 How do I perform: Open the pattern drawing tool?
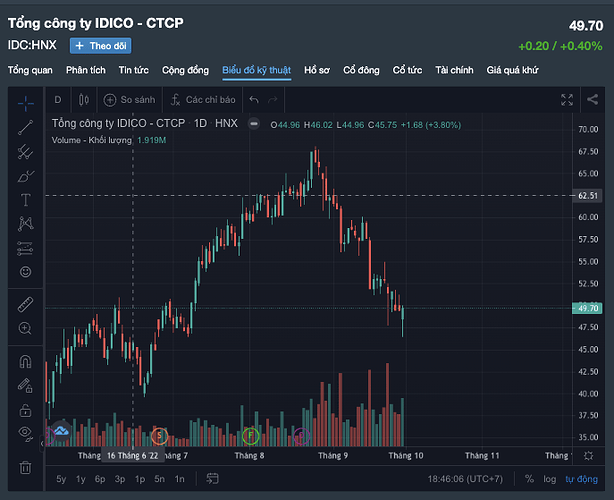(25, 224)
